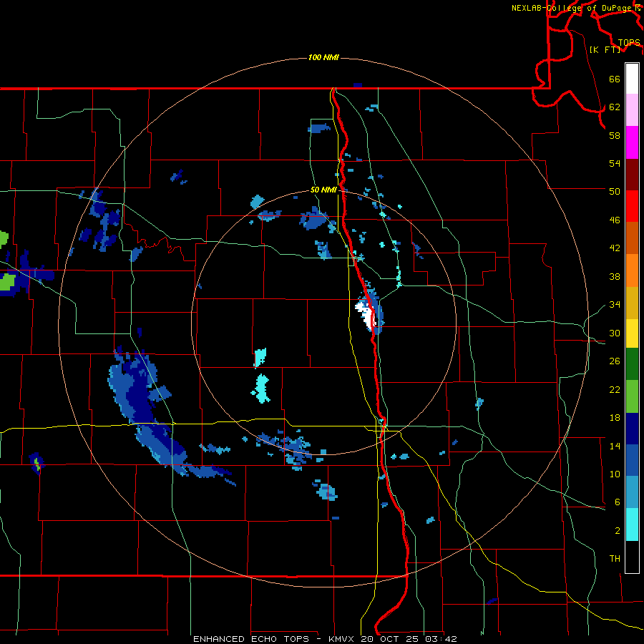Click the '50' legend value
This screenshot has width=644, height=644.
(x=615, y=192)
